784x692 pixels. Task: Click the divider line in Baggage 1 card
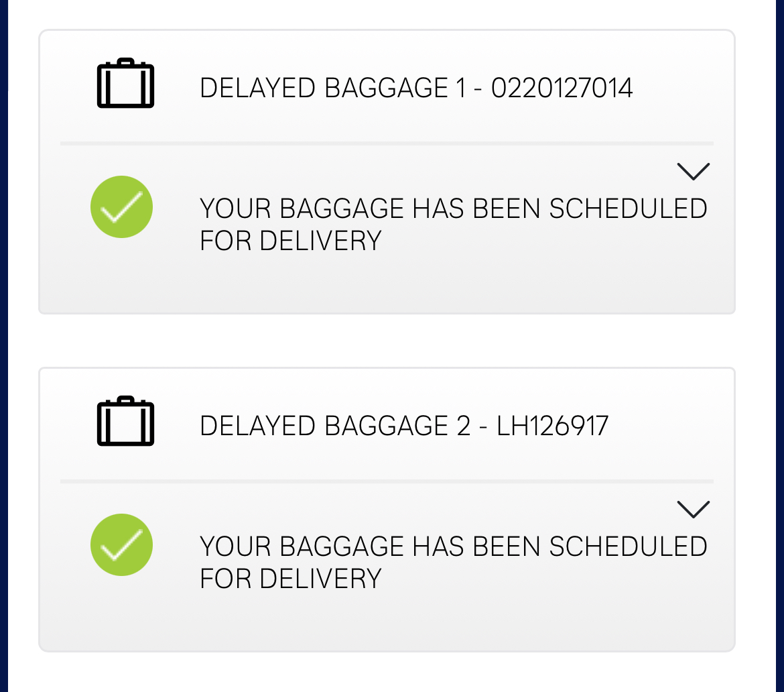(387, 143)
